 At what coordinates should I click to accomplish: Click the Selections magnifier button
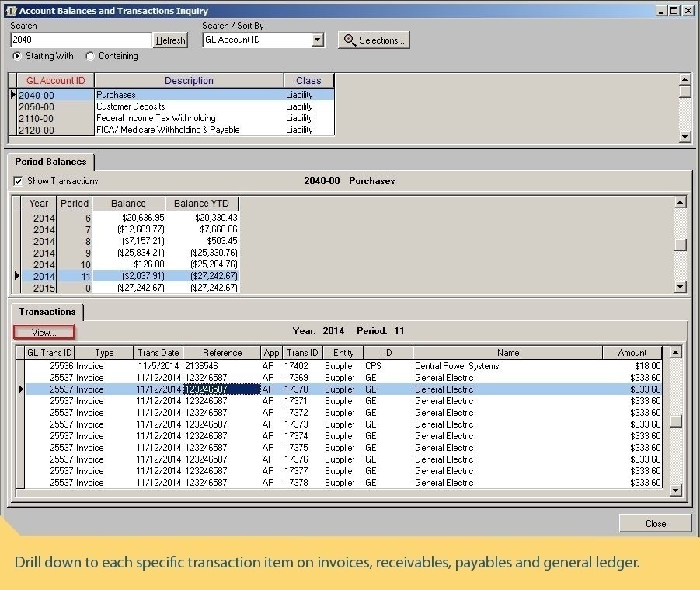(x=373, y=40)
